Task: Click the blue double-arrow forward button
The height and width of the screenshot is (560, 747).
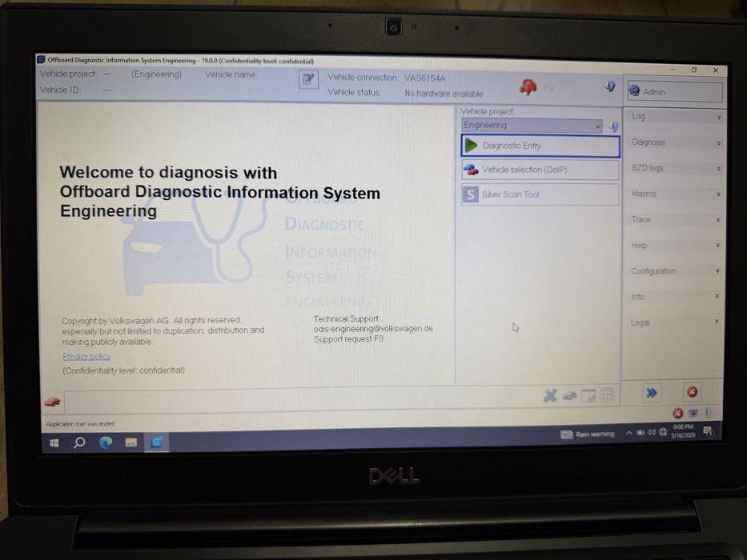Action: pos(651,393)
